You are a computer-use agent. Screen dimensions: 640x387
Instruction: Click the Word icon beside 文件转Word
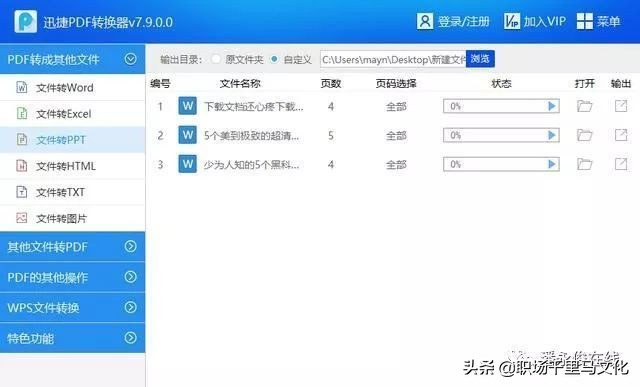(x=22, y=87)
